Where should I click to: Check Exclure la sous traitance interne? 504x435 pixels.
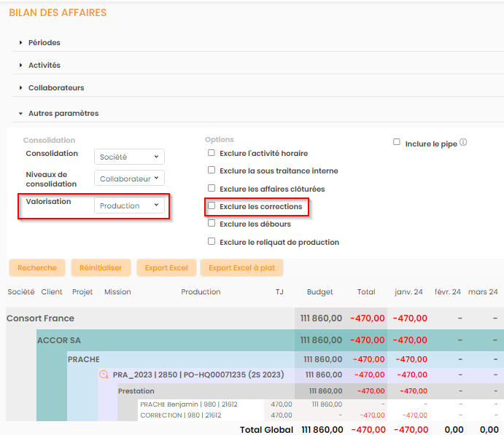[x=212, y=171]
